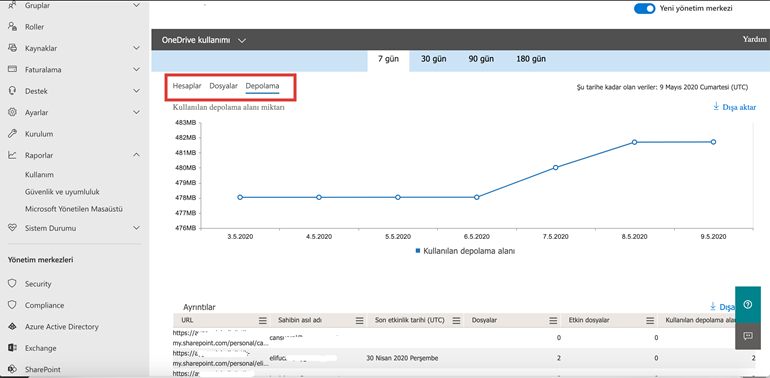Open the URL column filter menu icon
770x378 pixels.
click(x=263, y=321)
